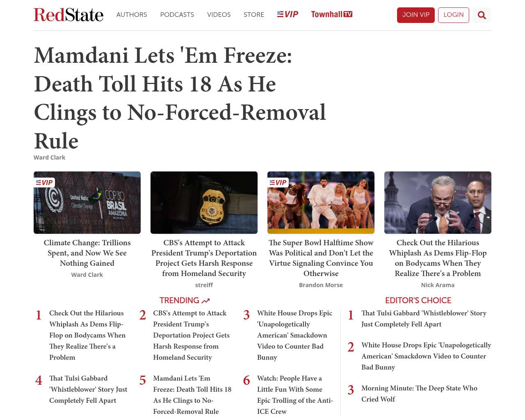Screen dimensions: 525x420
Task: Go to the VIDEOS section
Action: 219,15
